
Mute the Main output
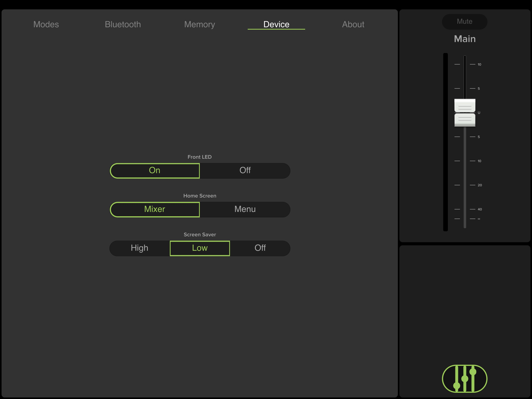pyautogui.click(x=464, y=22)
